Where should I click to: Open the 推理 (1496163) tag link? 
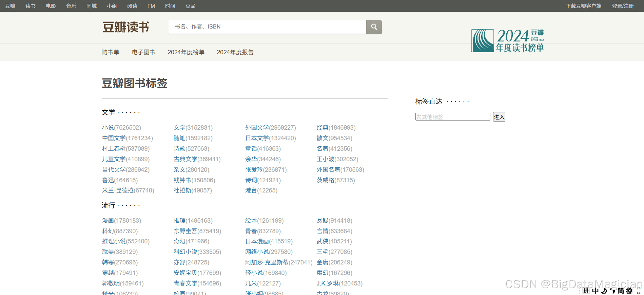coord(180,221)
